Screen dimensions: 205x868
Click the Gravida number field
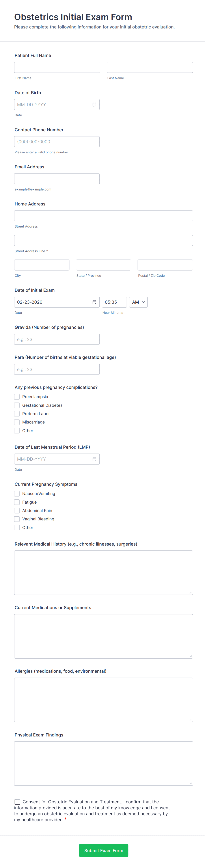(x=57, y=339)
